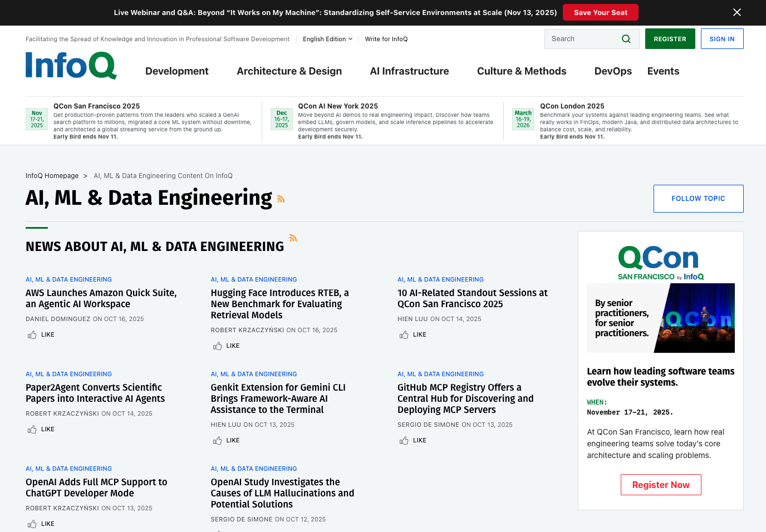Open OpenAI Study LLM Hallucinations headline
This screenshot has height=532, width=766.
click(x=282, y=493)
